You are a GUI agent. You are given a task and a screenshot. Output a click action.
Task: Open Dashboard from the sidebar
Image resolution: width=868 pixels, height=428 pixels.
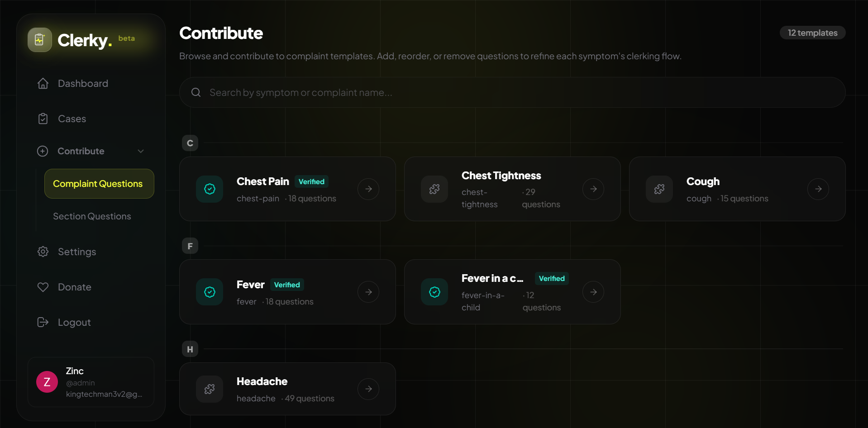(83, 83)
